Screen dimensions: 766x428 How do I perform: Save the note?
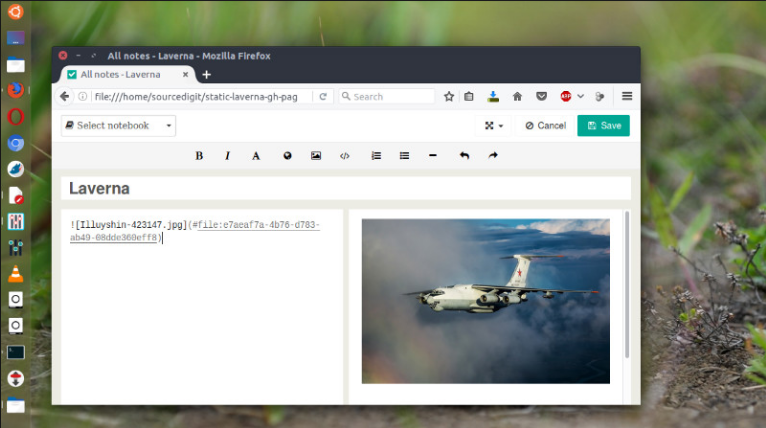(x=603, y=126)
